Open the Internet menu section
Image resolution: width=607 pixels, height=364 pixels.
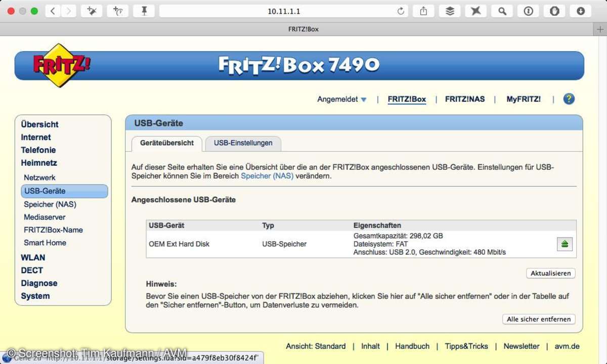(x=36, y=138)
